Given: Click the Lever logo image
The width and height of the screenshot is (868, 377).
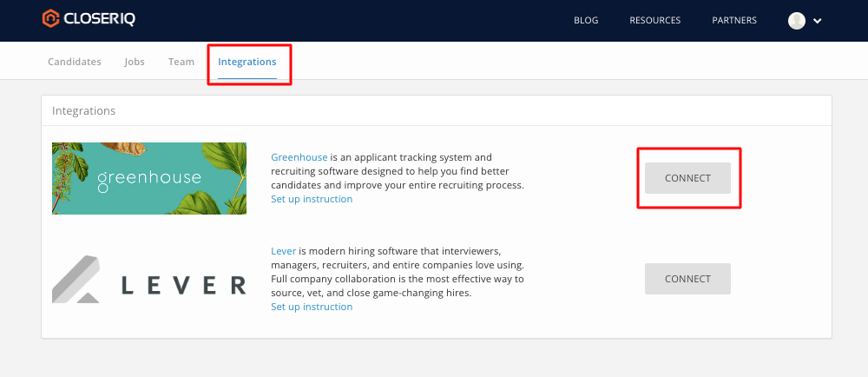Looking at the screenshot, I should click(148, 279).
